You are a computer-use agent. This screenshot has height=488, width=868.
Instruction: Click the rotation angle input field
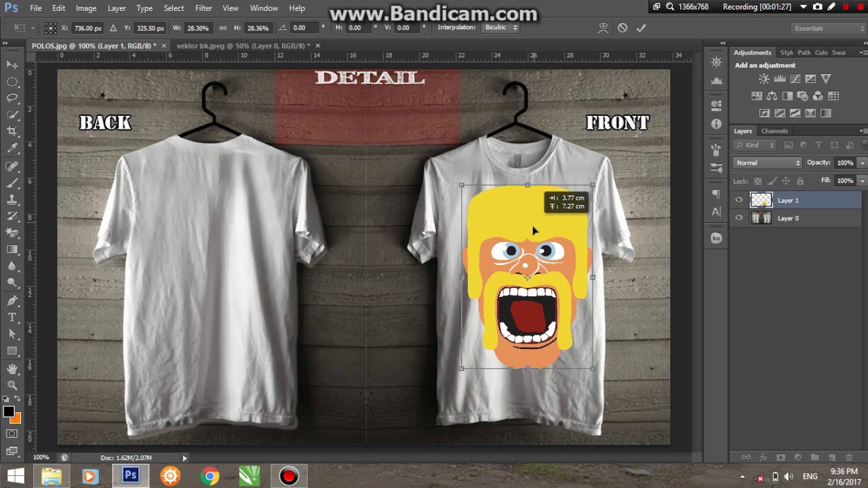[304, 28]
